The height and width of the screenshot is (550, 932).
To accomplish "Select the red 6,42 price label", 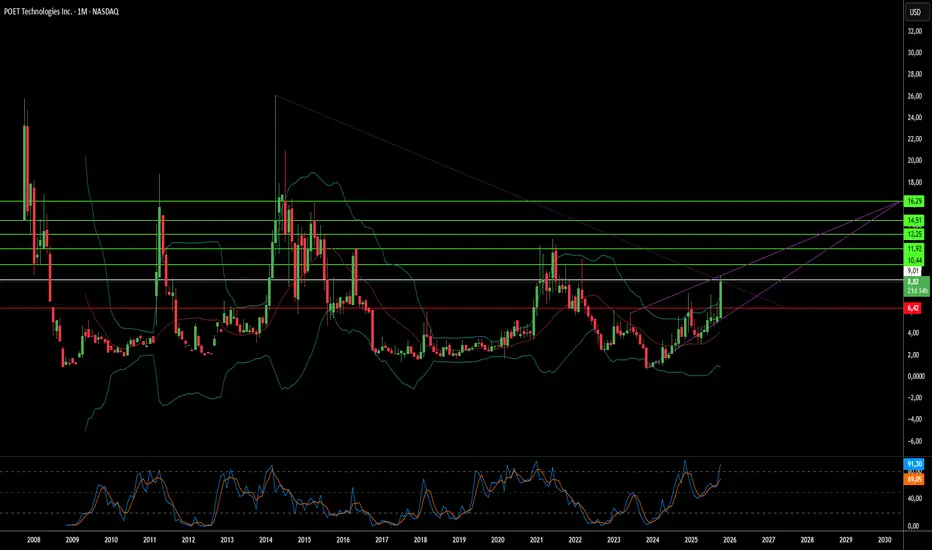I will (x=913, y=308).
